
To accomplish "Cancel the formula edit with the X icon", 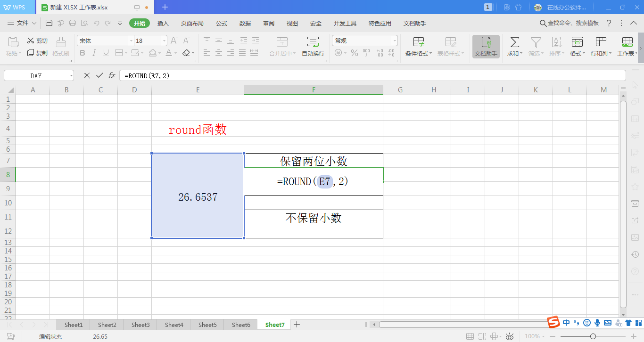I will [x=87, y=75].
